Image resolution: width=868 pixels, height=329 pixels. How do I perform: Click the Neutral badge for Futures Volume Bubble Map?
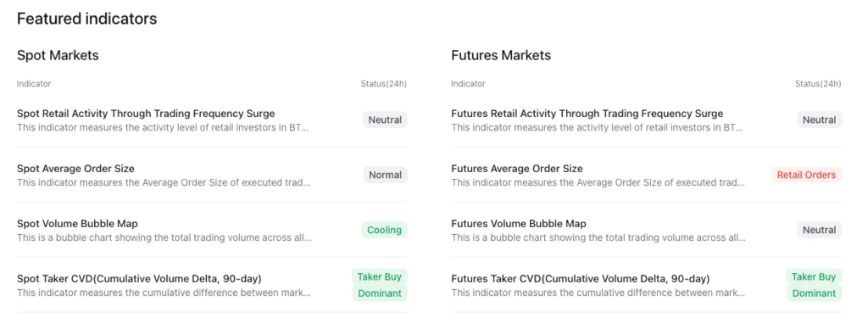click(820, 230)
